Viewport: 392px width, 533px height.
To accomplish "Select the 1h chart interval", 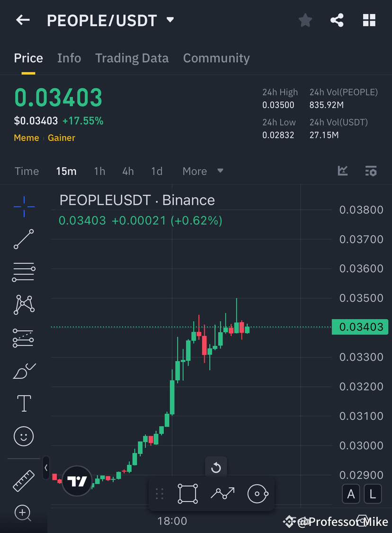I will pos(99,171).
